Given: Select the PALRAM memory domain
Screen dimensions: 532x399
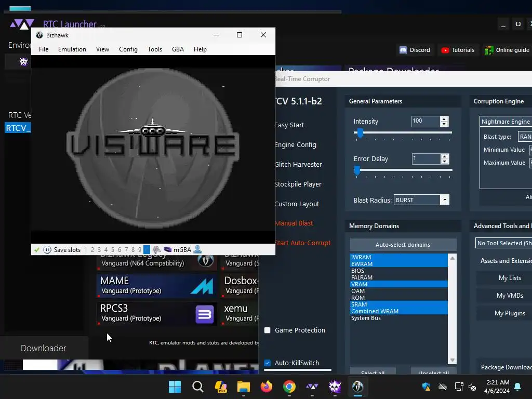Looking at the screenshot, I should point(398,277).
